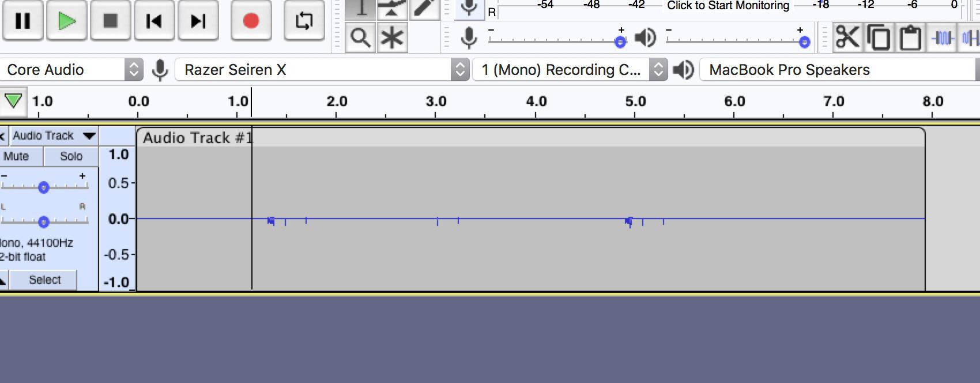The image size is (980, 383).
Task: Click the recording volume microphone icon
Action: [469, 38]
